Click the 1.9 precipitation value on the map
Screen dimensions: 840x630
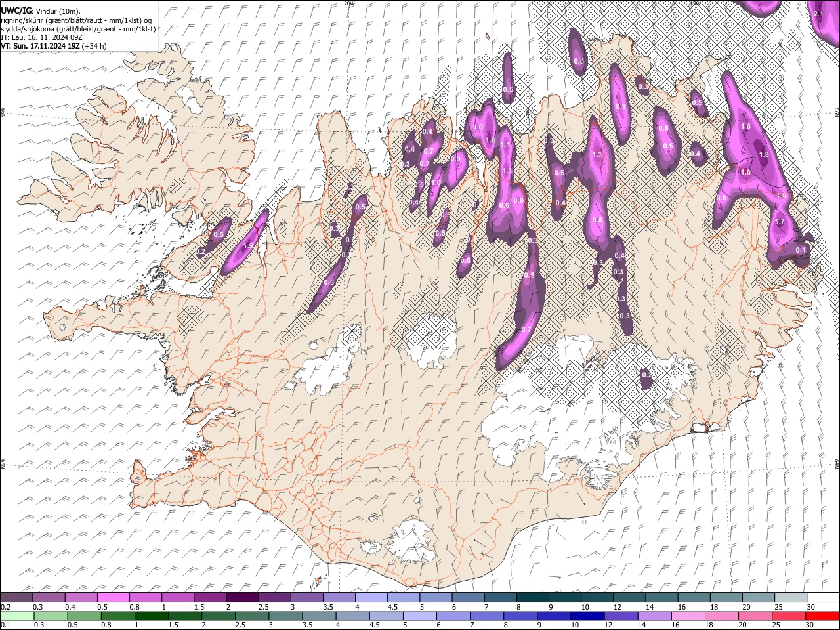pyautogui.click(x=248, y=245)
